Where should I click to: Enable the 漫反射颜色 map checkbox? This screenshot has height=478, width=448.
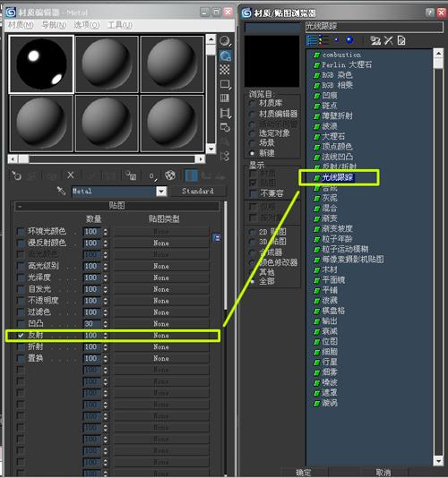click(x=21, y=243)
